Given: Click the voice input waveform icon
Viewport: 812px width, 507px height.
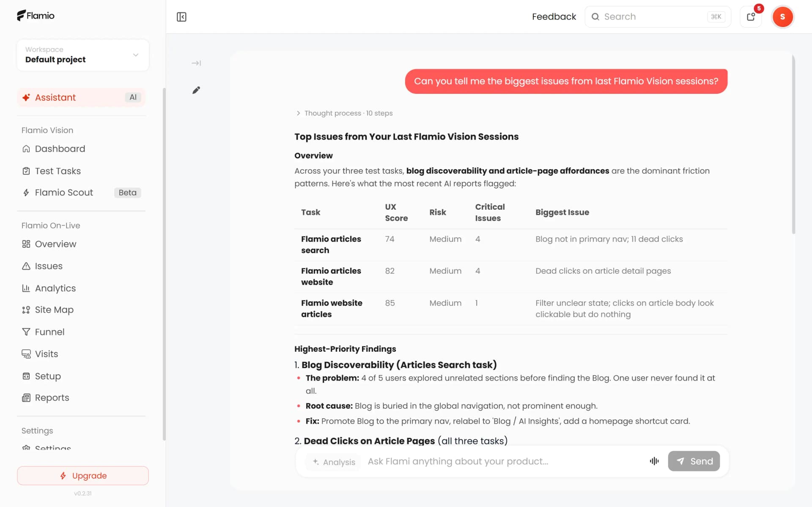Looking at the screenshot, I should pos(654,461).
